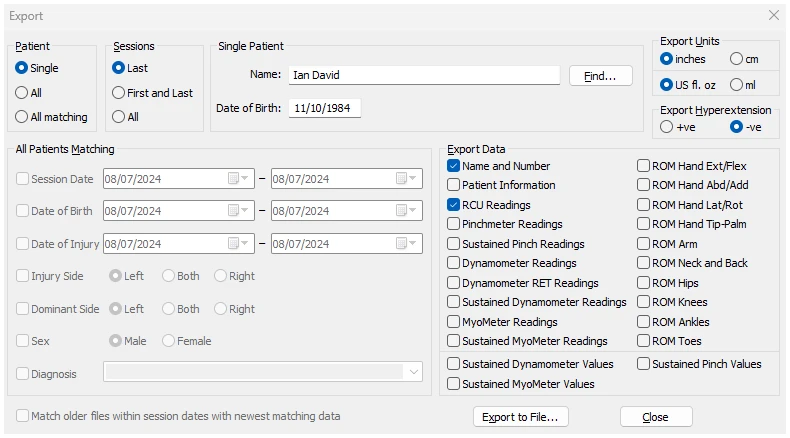Enable Patient Information checkbox
This screenshot has width=790, height=438.
pyautogui.click(x=454, y=185)
